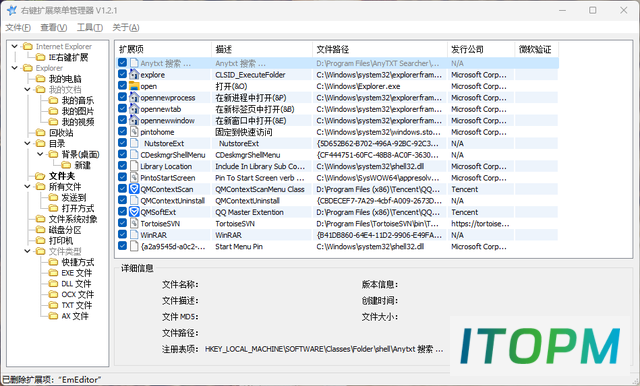
Task: Click the HKEY_LOCAL_MACHINE registry path text
Action: [x=324, y=349]
